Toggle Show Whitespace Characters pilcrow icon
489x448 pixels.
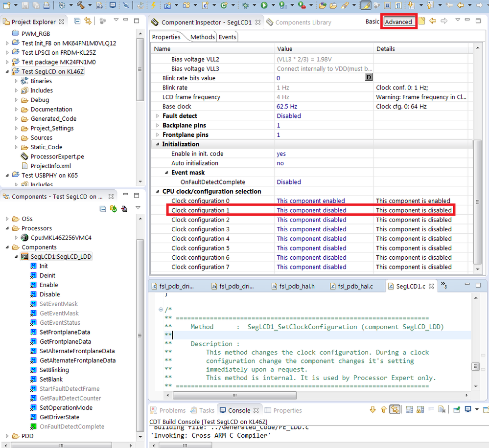click(398, 5)
